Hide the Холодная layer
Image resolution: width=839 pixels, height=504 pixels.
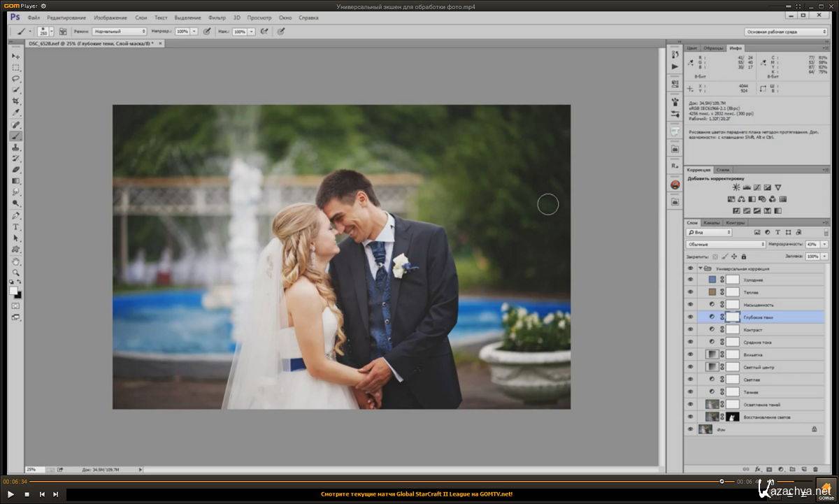pos(691,280)
